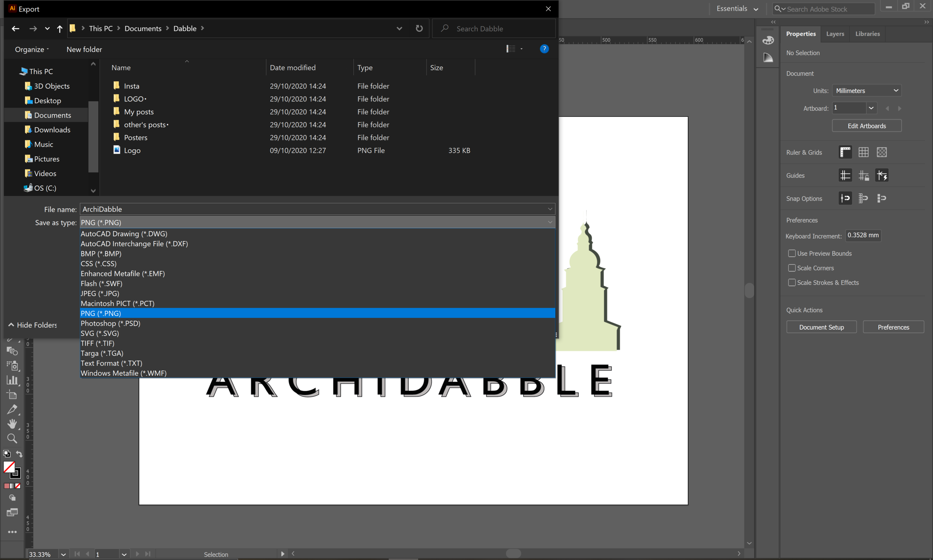Image resolution: width=933 pixels, height=560 pixels.
Task: Toggle show guides icon
Action: (x=845, y=175)
